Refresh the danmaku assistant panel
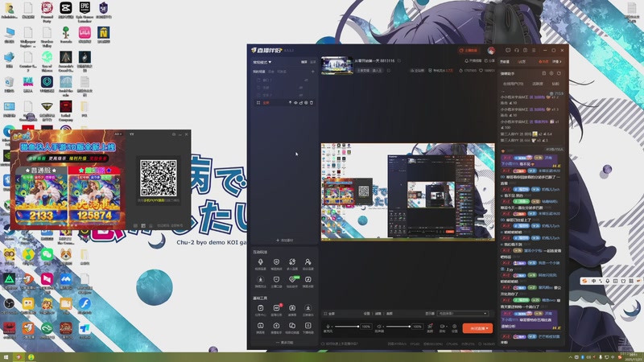Screen dimensions: 644x362 [x=559, y=73]
